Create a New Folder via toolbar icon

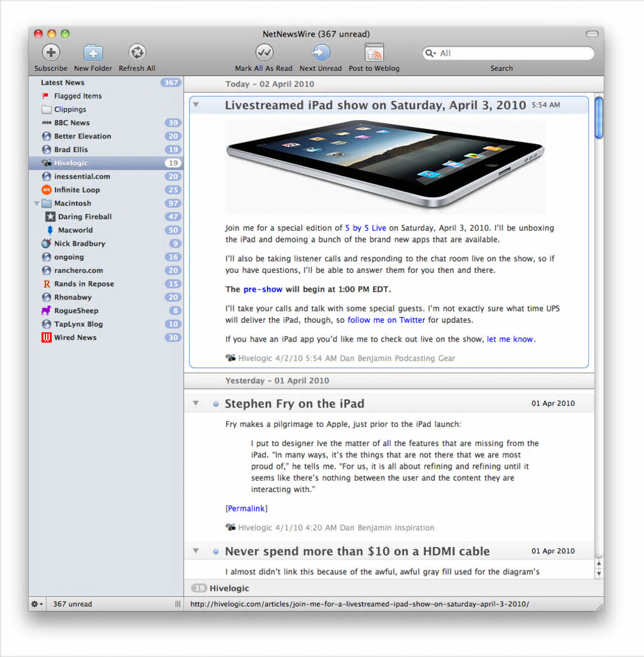[x=93, y=53]
